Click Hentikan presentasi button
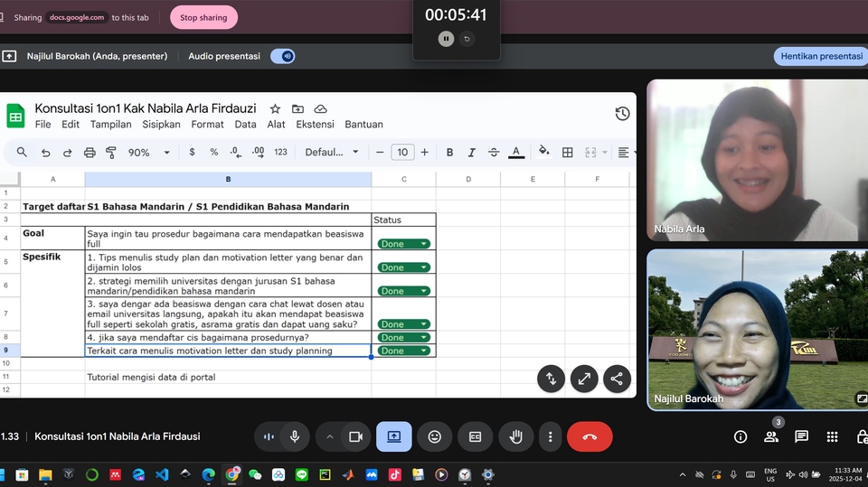 tap(821, 56)
